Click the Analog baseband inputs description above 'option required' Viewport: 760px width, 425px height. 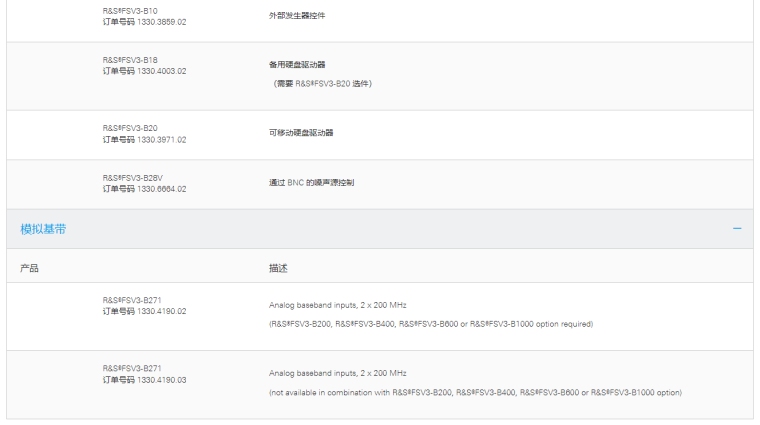tap(338, 305)
